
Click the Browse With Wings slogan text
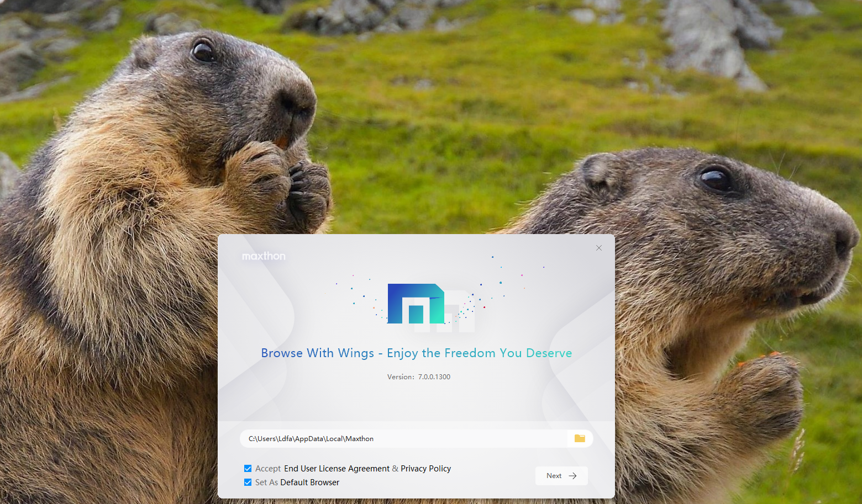pos(417,353)
